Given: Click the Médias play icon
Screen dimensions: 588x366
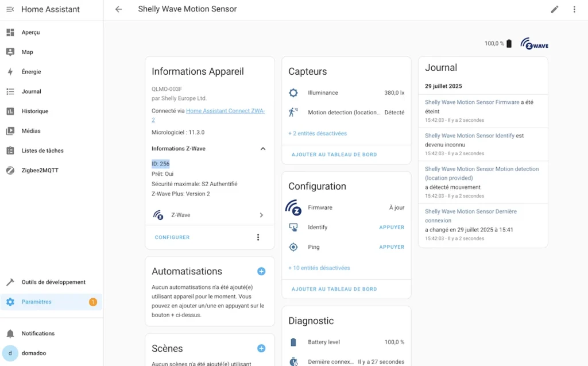Looking at the screenshot, I should click(10, 130).
